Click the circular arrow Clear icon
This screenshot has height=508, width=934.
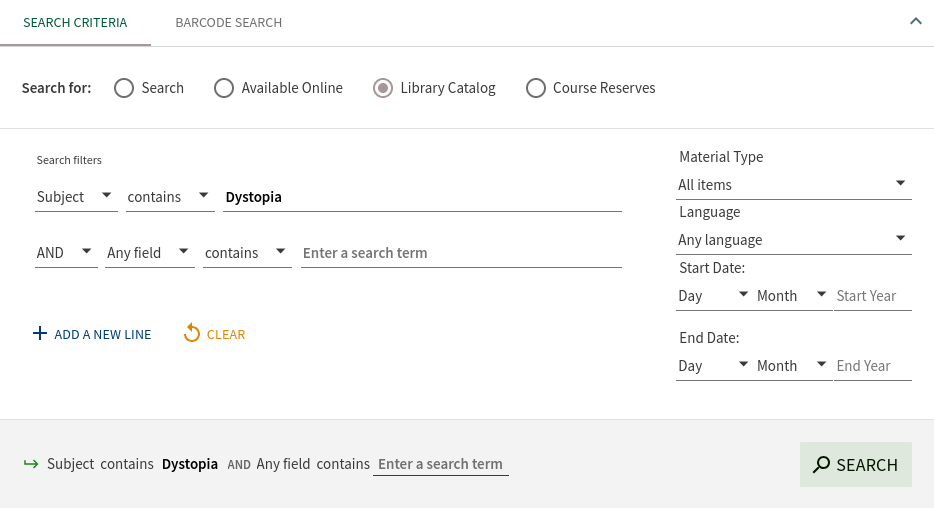click(192, 334)
